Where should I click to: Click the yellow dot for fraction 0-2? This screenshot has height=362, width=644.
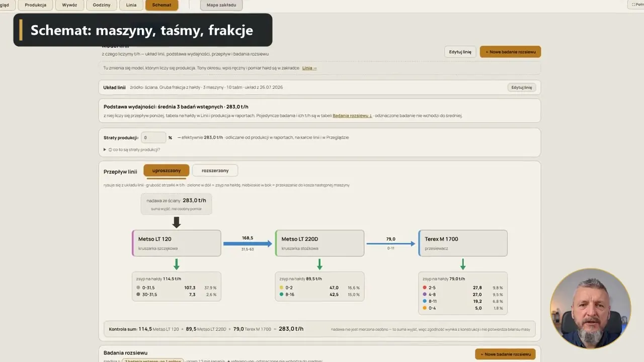click(x=282, y=288)
